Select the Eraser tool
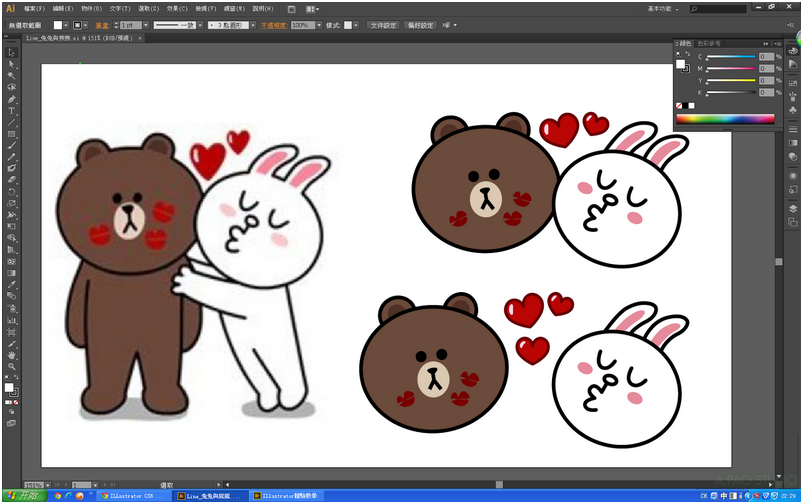The height and width of the screenshot is (504, 804). tap(11, 180)
